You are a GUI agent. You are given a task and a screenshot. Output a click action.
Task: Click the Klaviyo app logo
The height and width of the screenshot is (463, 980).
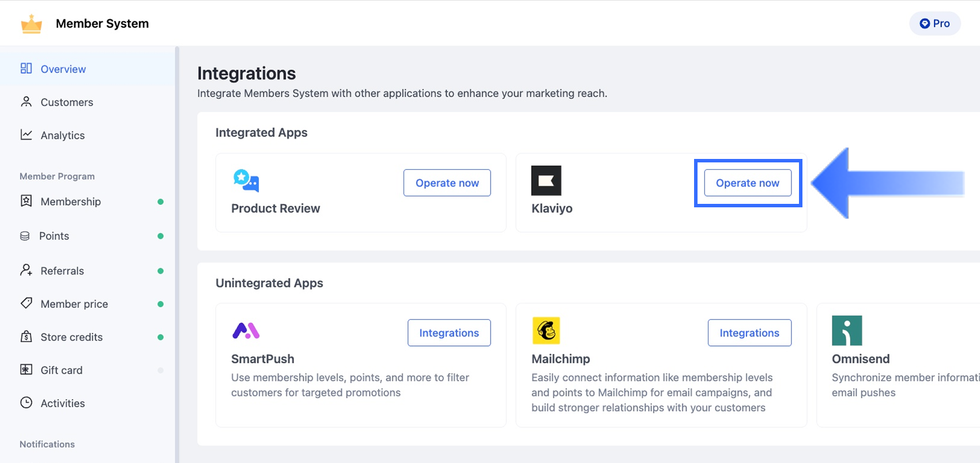pos(546,181)
